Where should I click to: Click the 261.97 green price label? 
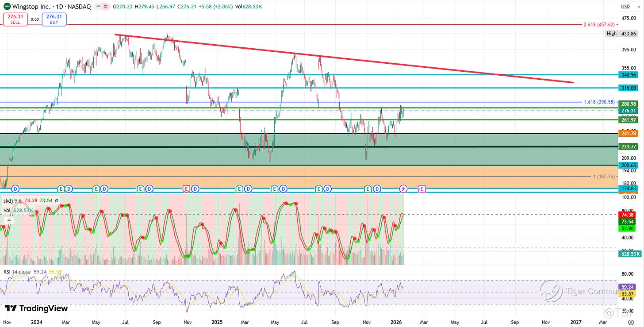pos(629,120)
